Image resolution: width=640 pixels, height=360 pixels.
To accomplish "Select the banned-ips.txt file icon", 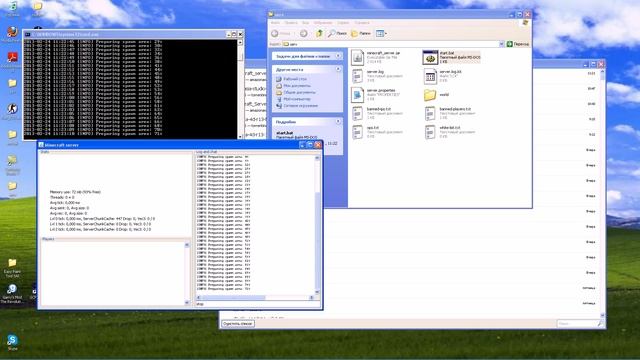I will (358, 113).
